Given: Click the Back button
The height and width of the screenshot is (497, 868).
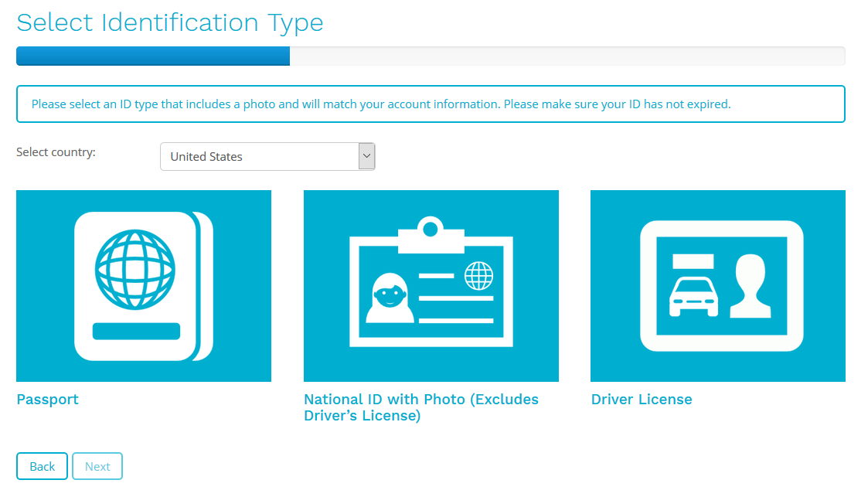Looking at the screenshot, I should pos(42,466).
